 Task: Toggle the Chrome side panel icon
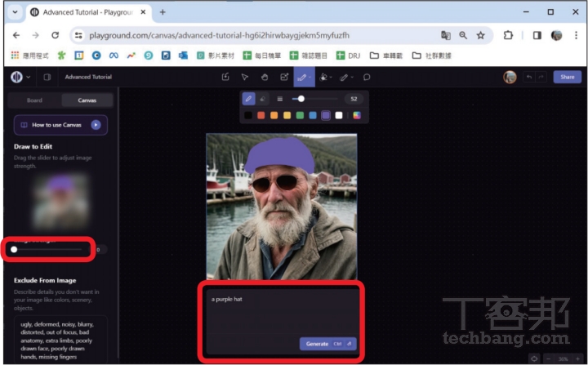click(537, 35)
